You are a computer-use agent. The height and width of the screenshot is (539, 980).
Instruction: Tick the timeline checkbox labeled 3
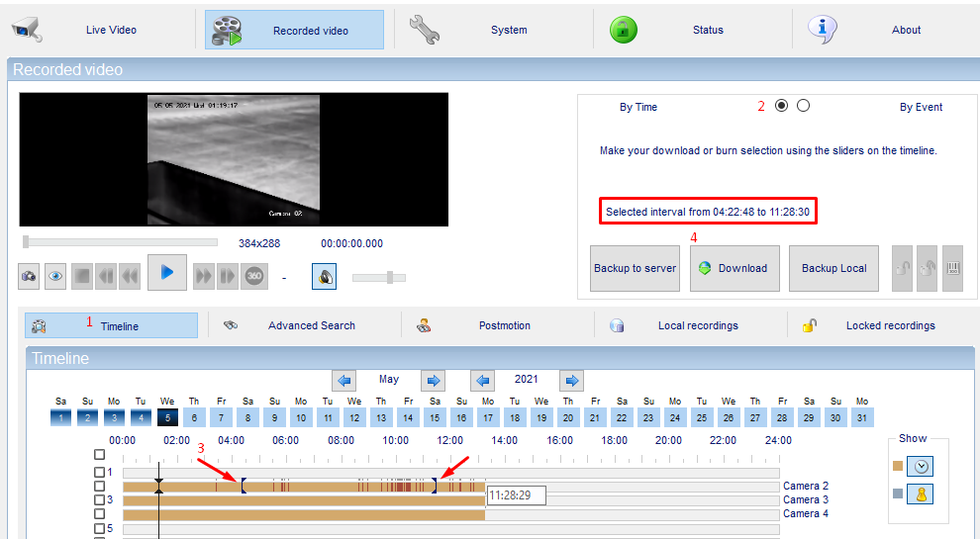tap(99, 499)
